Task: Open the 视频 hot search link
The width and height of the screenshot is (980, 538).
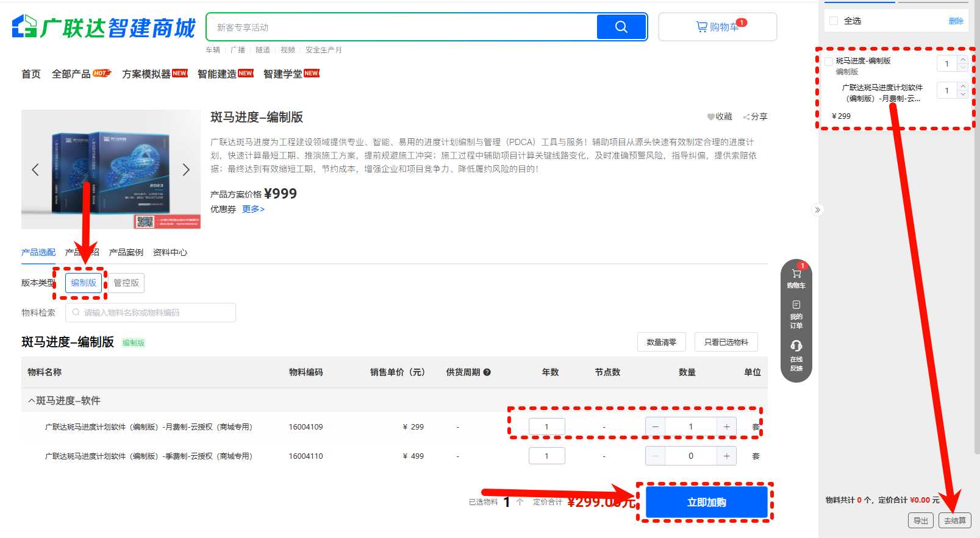Action: pos(288,50)
